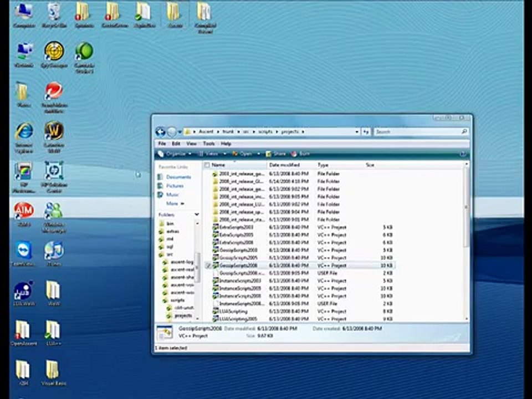Click the magnifier icon in Search box

point(464,131)
